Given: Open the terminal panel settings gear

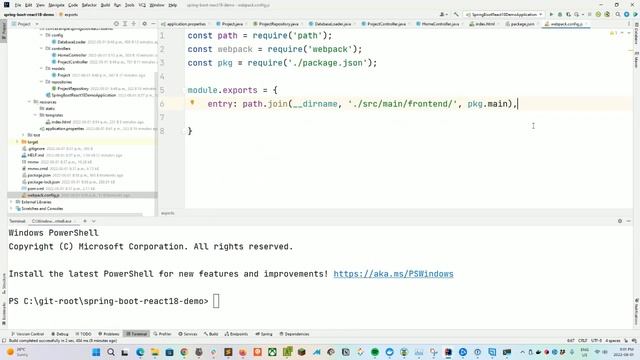Looking at the screenshot, I should tap(620, 221).
